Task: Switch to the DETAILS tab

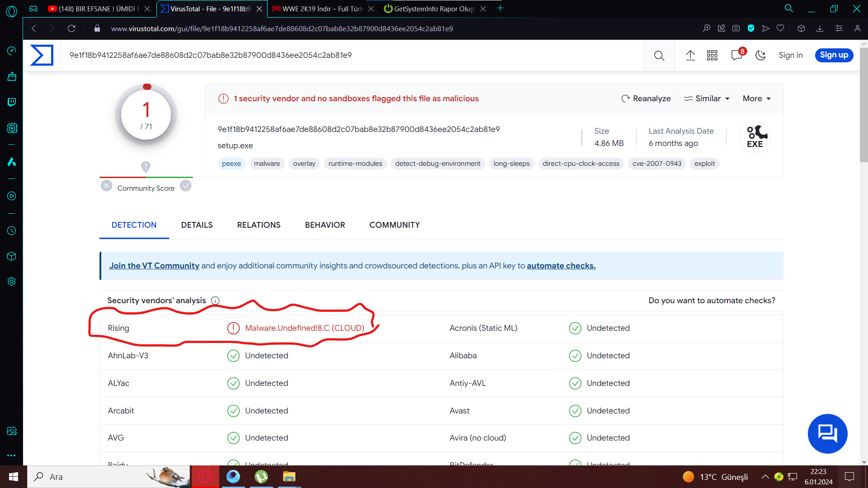Action: (197, 225)
